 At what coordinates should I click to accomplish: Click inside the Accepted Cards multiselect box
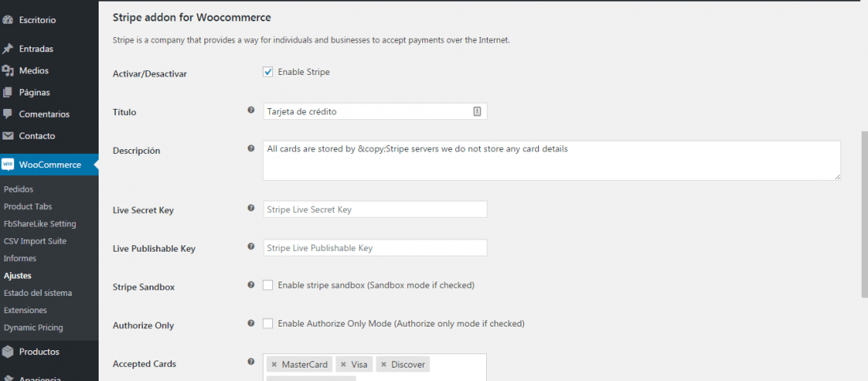(x=375, y=368)
